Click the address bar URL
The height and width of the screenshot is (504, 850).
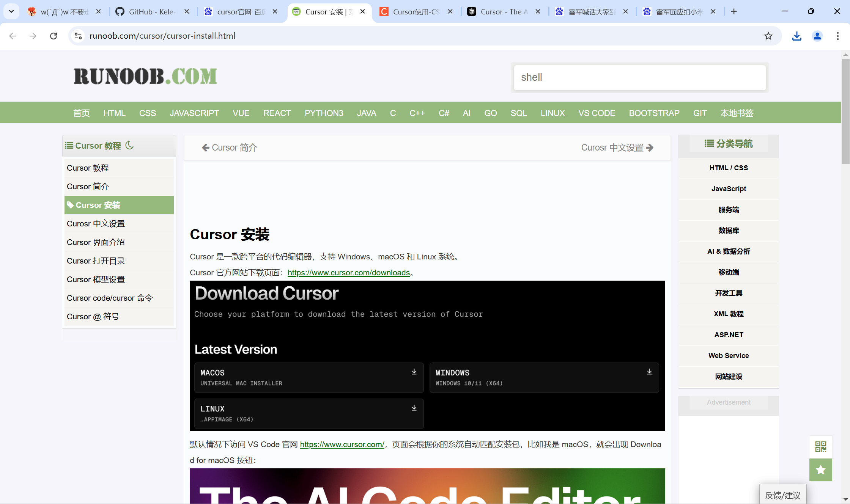tap(162, 36)
